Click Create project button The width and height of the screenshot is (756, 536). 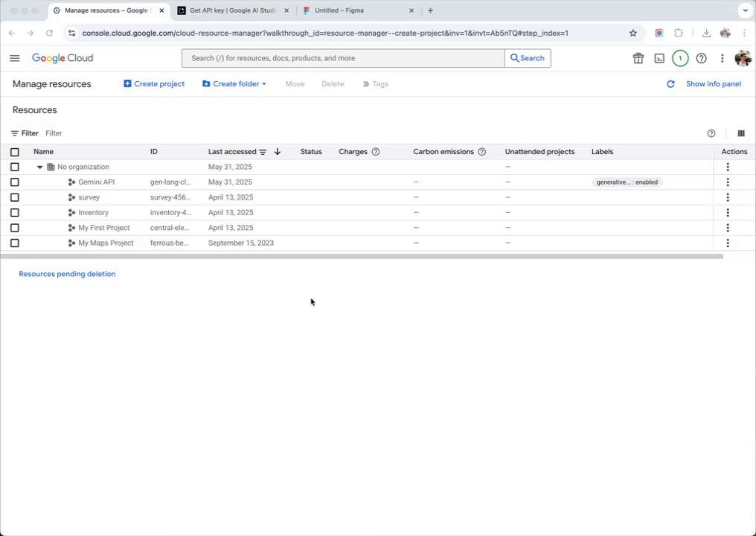tap(154, 84)
